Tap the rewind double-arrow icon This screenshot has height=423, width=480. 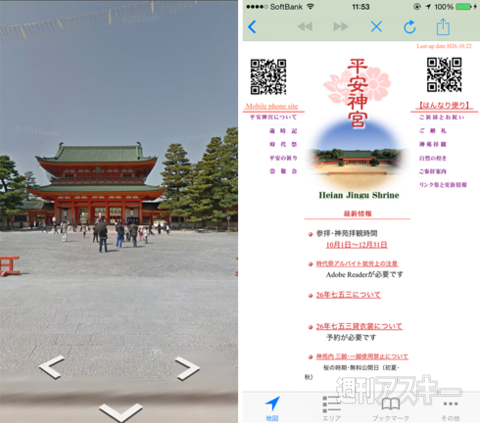click(305, 27)
